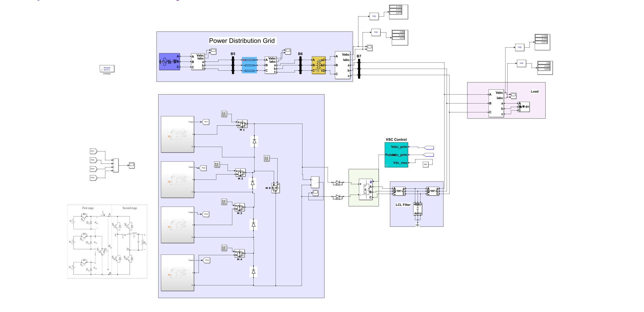Select the M 4 MOSFET block
Image resolution: width=644 pixels, height=312 pixels.
tap(239, 253)
